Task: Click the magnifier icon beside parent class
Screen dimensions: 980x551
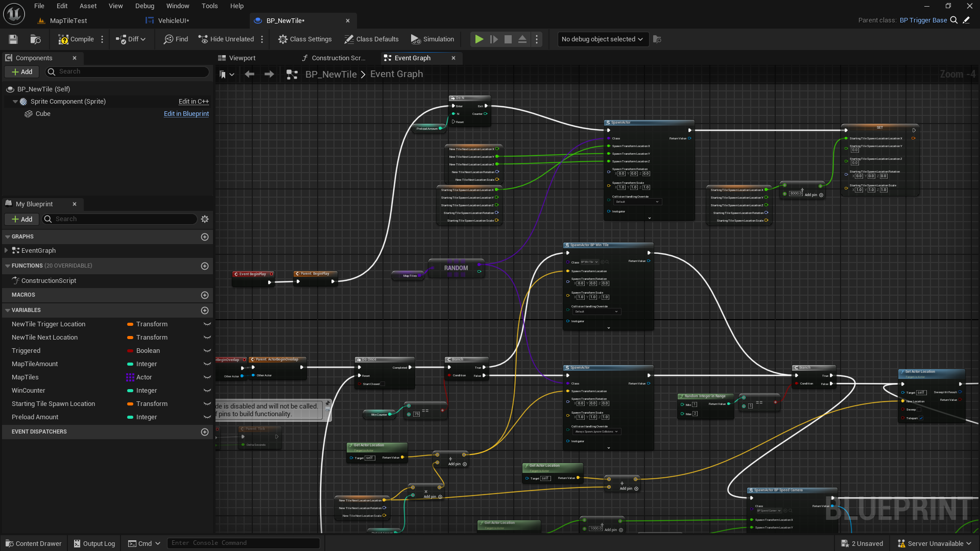Action: coord(953,20)
